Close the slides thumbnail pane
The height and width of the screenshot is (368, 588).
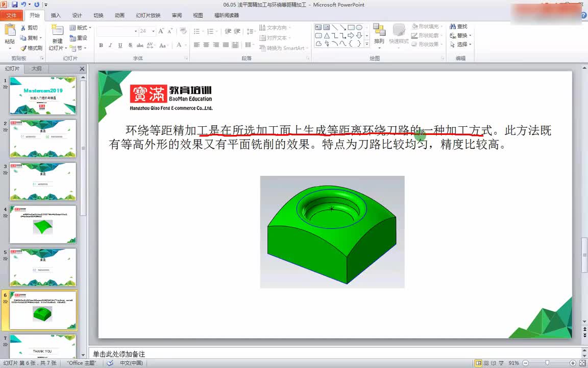82,68
